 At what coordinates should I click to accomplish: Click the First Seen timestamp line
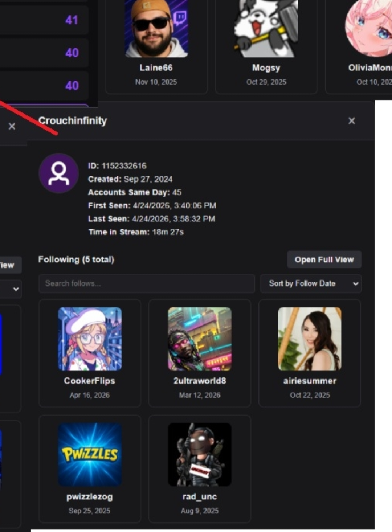pyautogui.click(x=152, y=205)
